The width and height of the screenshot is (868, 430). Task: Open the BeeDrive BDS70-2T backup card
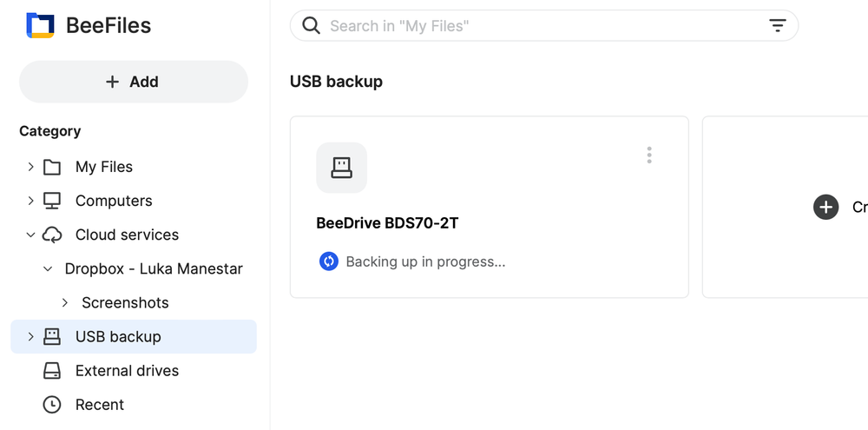pos(490,207)
